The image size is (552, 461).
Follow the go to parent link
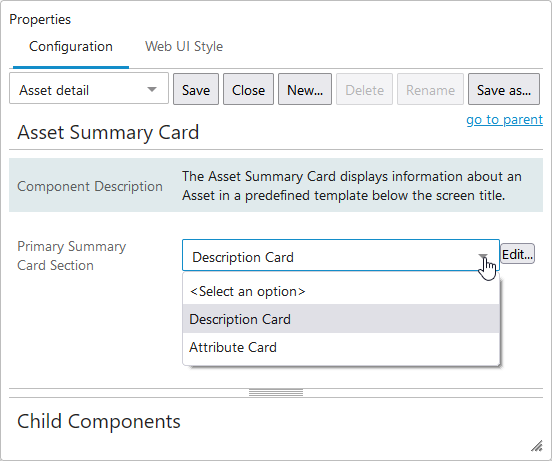pos(504,120)
